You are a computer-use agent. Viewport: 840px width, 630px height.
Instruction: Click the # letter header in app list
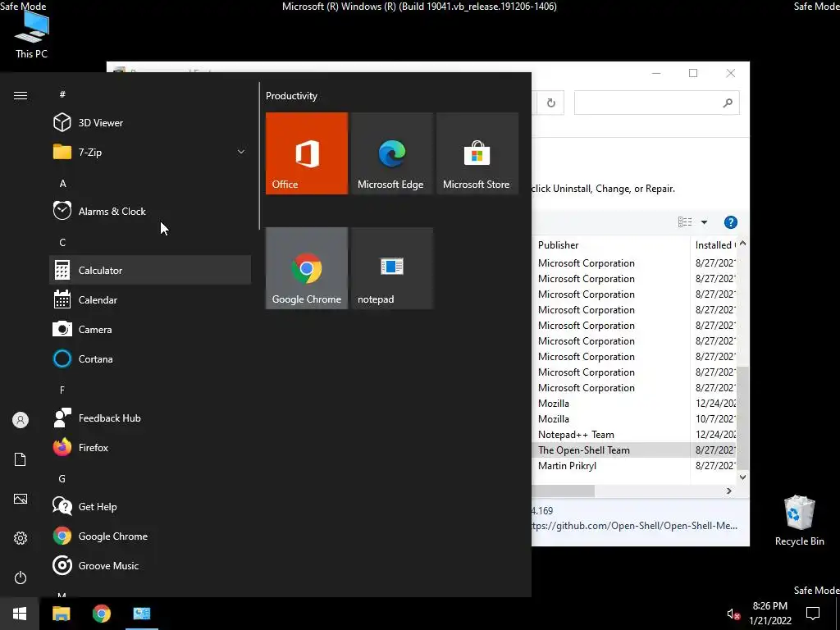pos(62,94)
